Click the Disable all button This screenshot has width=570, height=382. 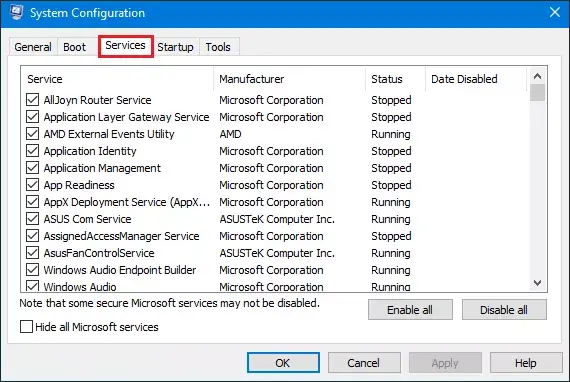tap(504, 310)
